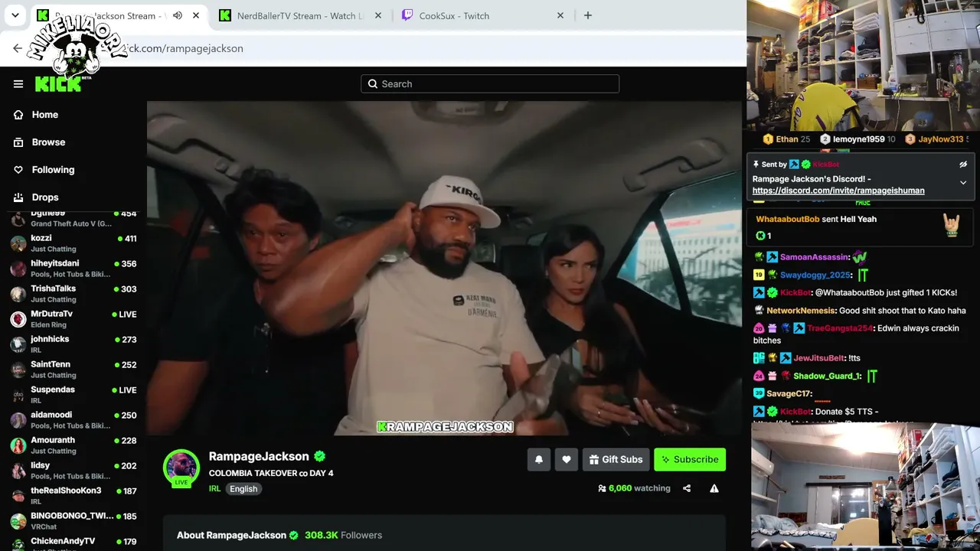The width and height of the screenshot is (980, 551).
Task: Click the COLOMBIA TAKEOVER stream title
Action: (x=271, y=473)
